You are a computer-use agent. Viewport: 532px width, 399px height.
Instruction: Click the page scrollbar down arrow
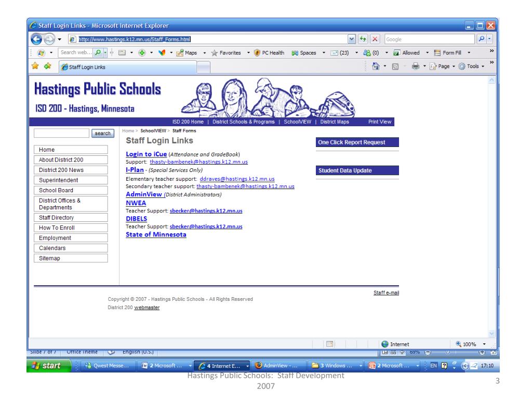[491, 334]
